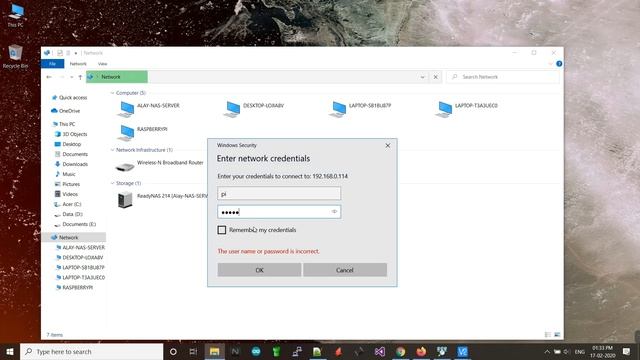Check Remember my credentials checkbox

coord(222,230)
